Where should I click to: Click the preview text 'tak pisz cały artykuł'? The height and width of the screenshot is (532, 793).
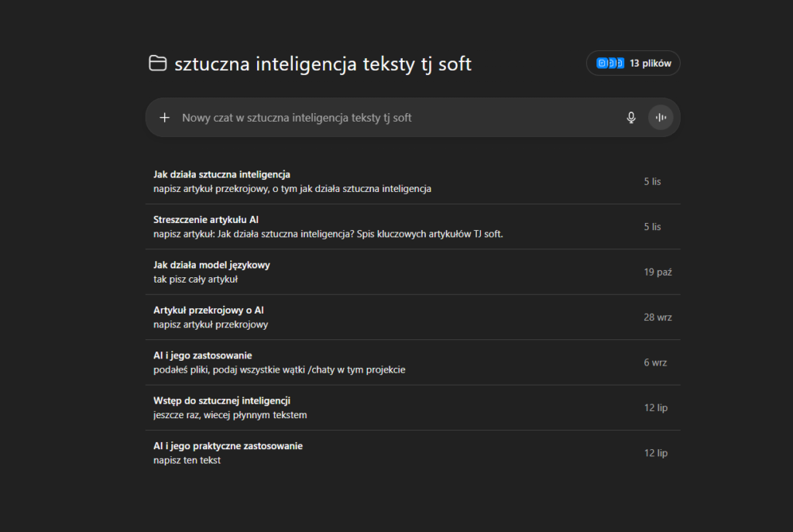point(195,280)
